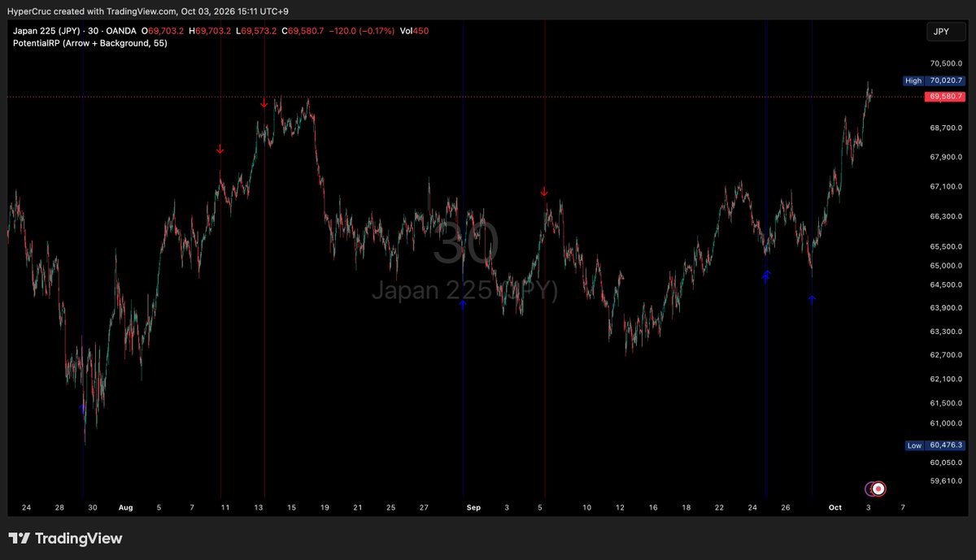Viewport: 976px width, 560px height.
Task: Click the low value L69,573.2
Action: tap(255, 31)
